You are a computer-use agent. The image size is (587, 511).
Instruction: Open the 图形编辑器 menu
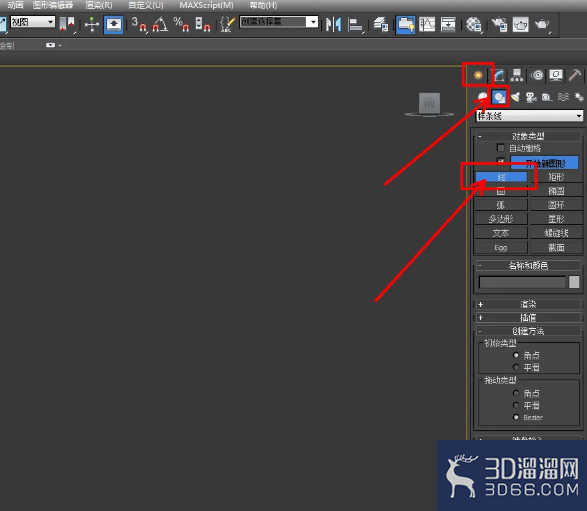(53, 5)
